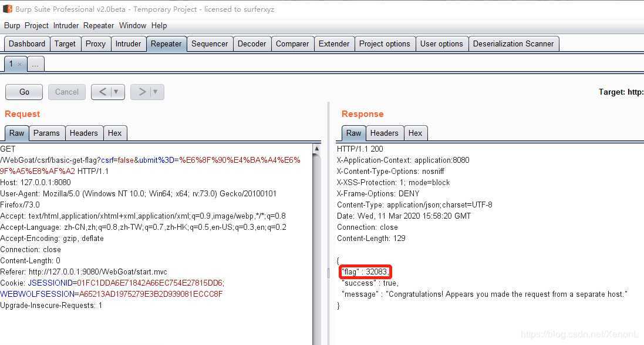Show the request Params view
This screenshot has width=644, height=345.
click(x=46, y=133)
